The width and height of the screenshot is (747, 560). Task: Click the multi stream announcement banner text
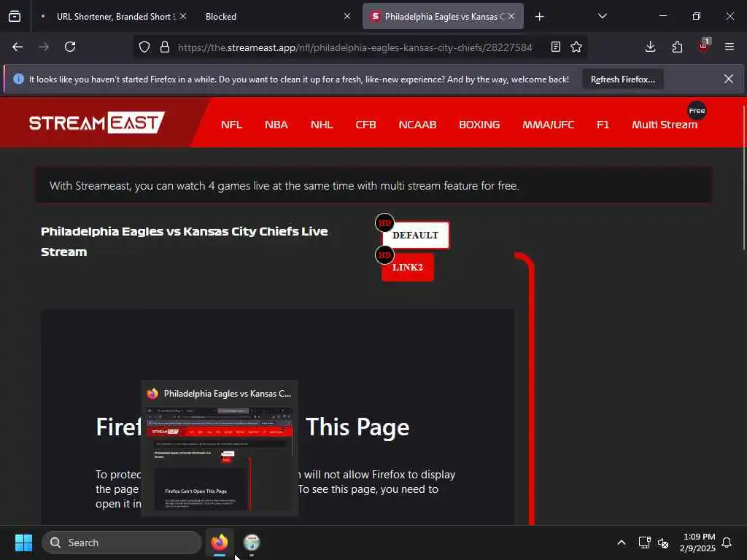[x=285, y=186]
